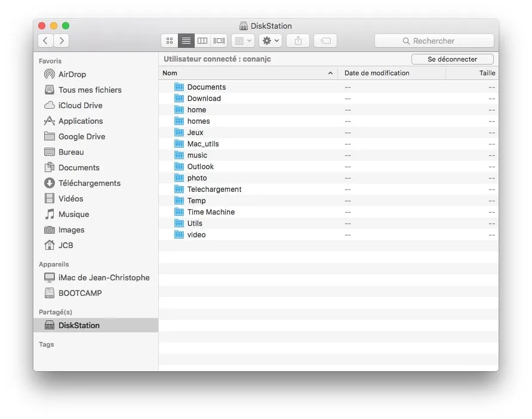Switch to list view

click(x=186, y=41)
